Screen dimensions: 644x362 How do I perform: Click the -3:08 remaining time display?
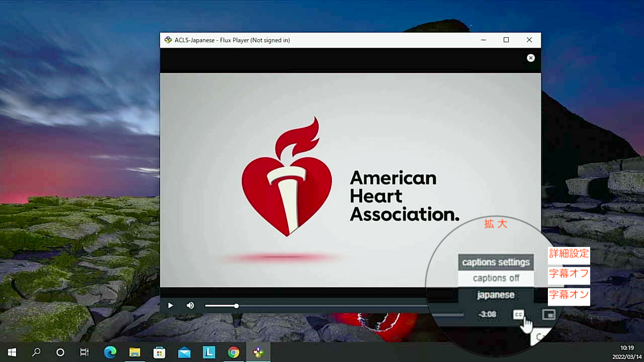[488, 314]
